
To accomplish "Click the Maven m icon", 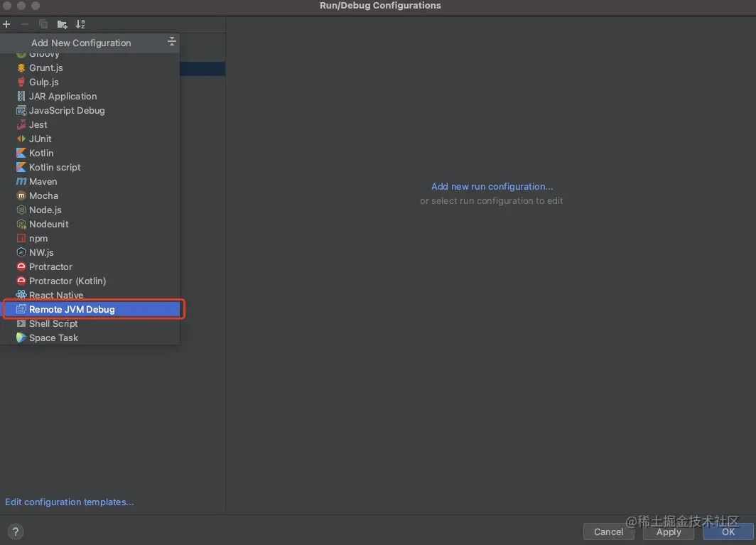I will click(21, 181).
